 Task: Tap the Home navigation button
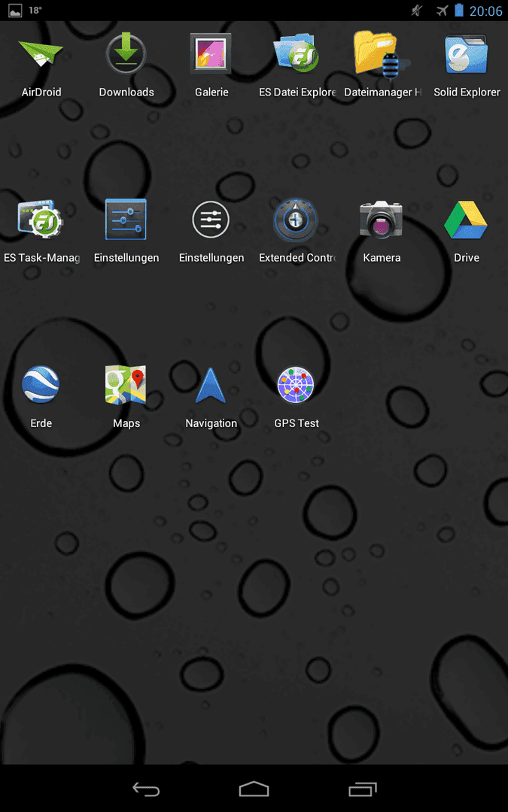(x=254, y=789)
